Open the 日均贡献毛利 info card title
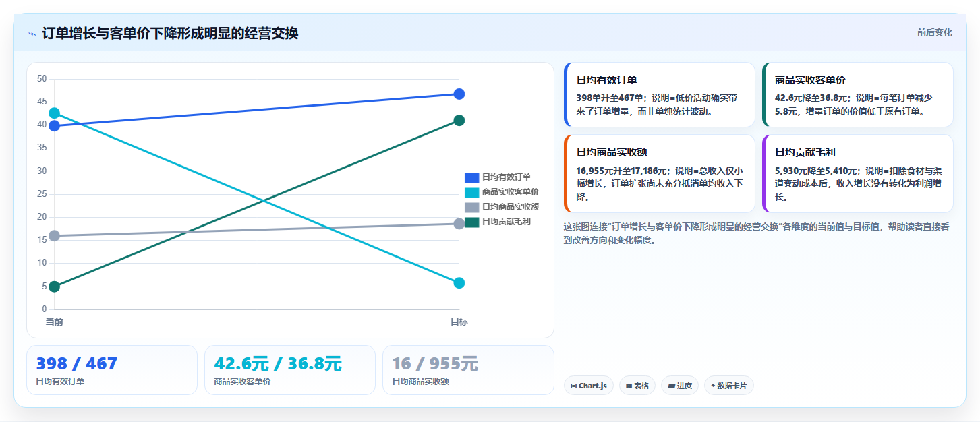 [805, 152]
